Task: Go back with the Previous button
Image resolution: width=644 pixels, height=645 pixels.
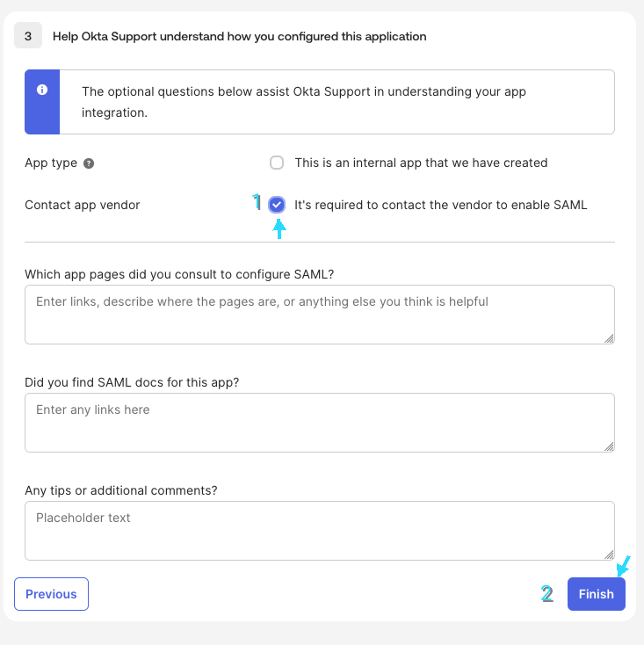Action: pyautogui.click(x=51, y=594)
